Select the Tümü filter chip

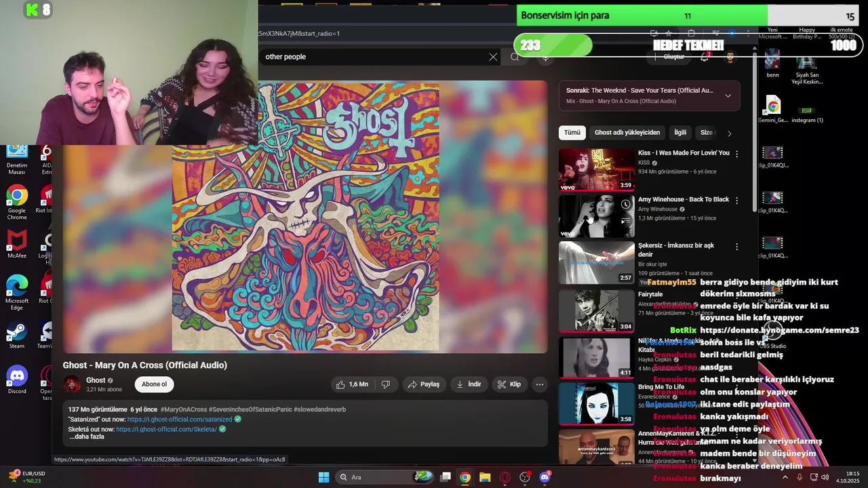[572, 133]
